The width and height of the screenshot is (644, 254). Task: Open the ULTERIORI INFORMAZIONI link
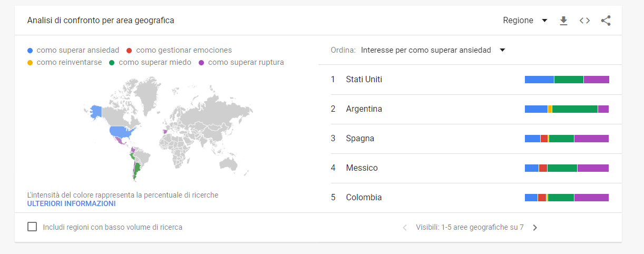pyautogui.click(x=71, y=203)
